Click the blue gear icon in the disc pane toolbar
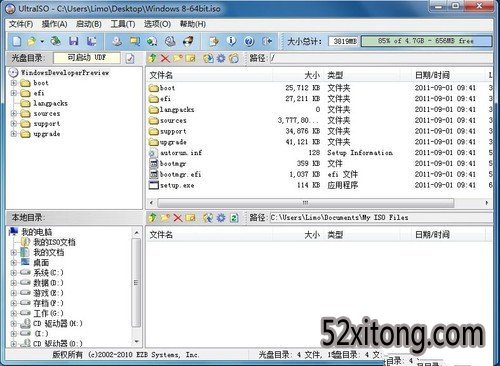The height and width of the screenshot is (366, 500). (x=221, y=58)
